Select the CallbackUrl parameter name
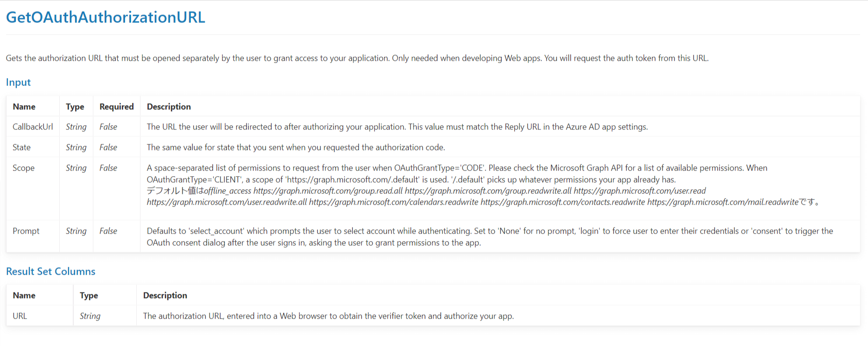The image size is (868, 356). [x=33, y=127]
